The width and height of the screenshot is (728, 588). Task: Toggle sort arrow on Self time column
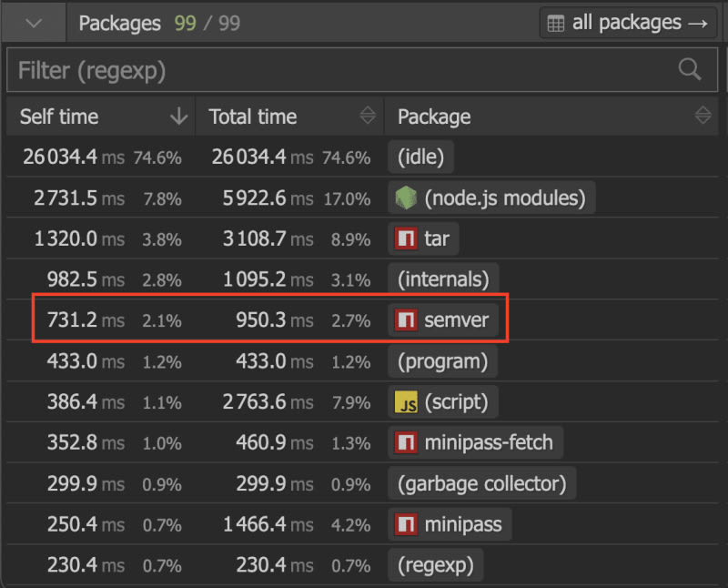pyautogui.click(x=178, y=117)
